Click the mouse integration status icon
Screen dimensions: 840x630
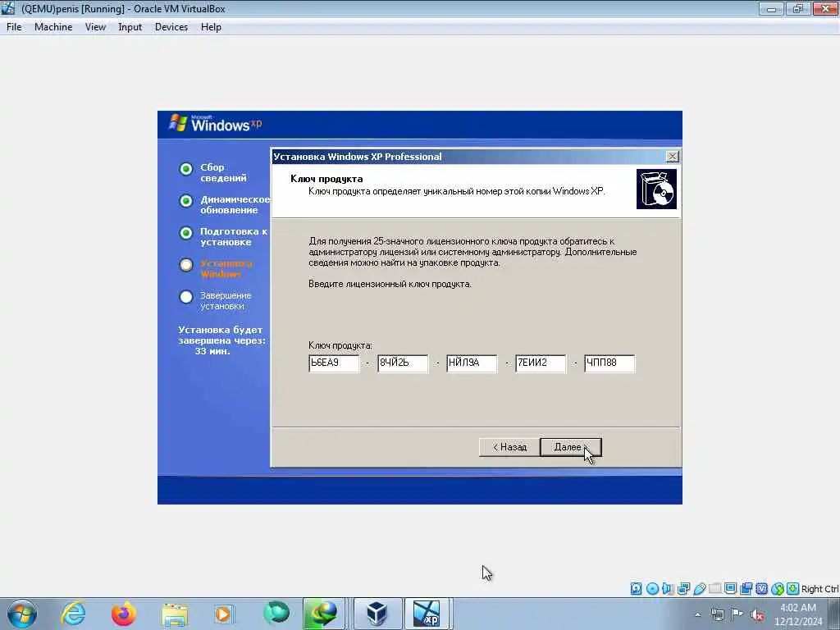click(x=778, y=589)
